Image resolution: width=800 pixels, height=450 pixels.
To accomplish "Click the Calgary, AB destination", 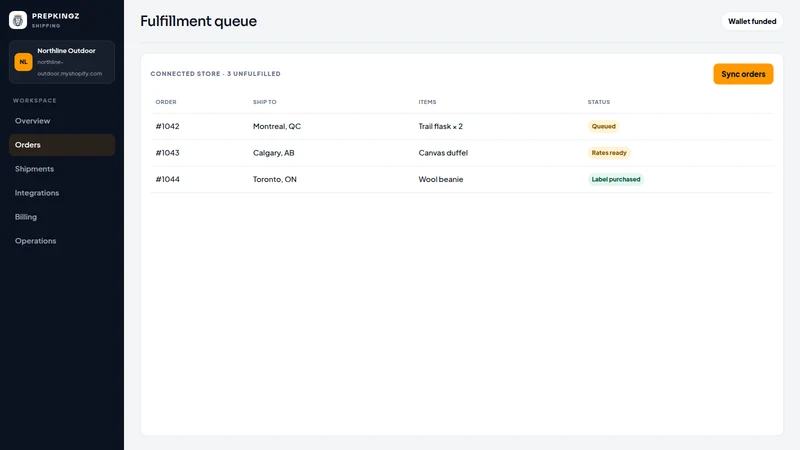I will [273, 153].
